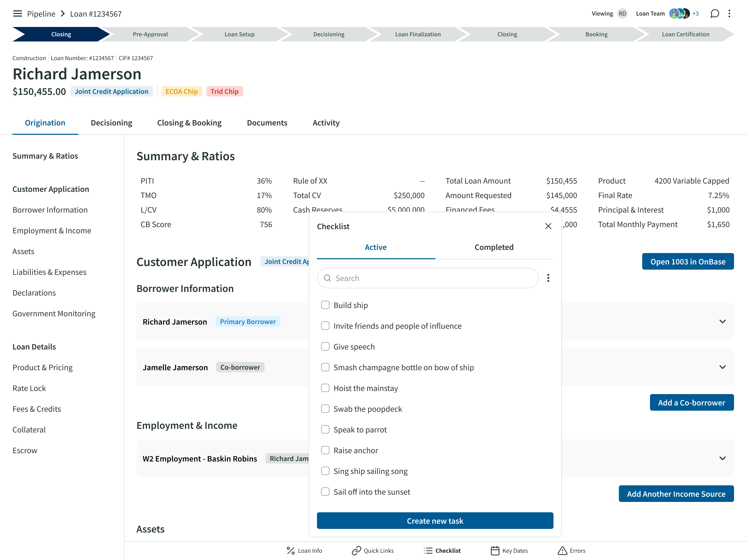Expand Jamelle Jamerson co-borrower row

[722, 367]
